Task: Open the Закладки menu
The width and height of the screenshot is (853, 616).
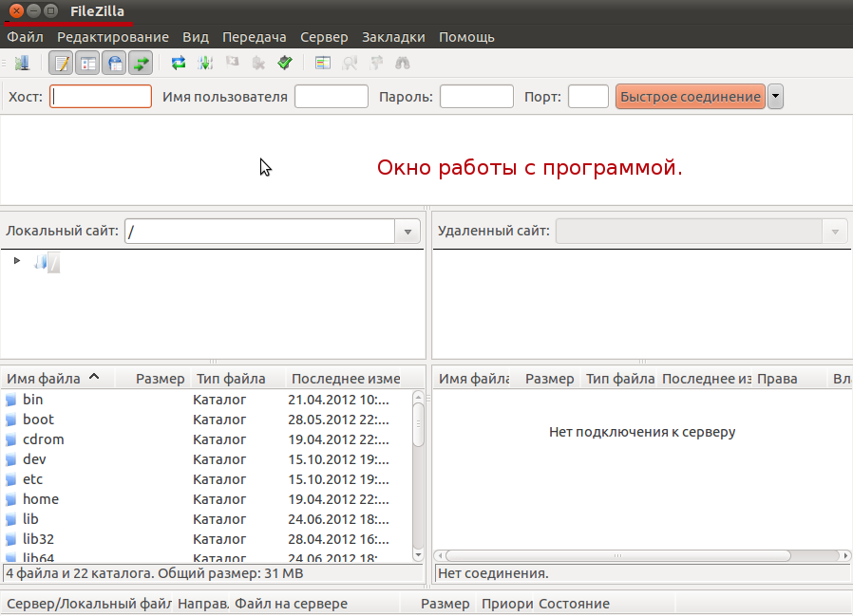Action: pos(393,37)
